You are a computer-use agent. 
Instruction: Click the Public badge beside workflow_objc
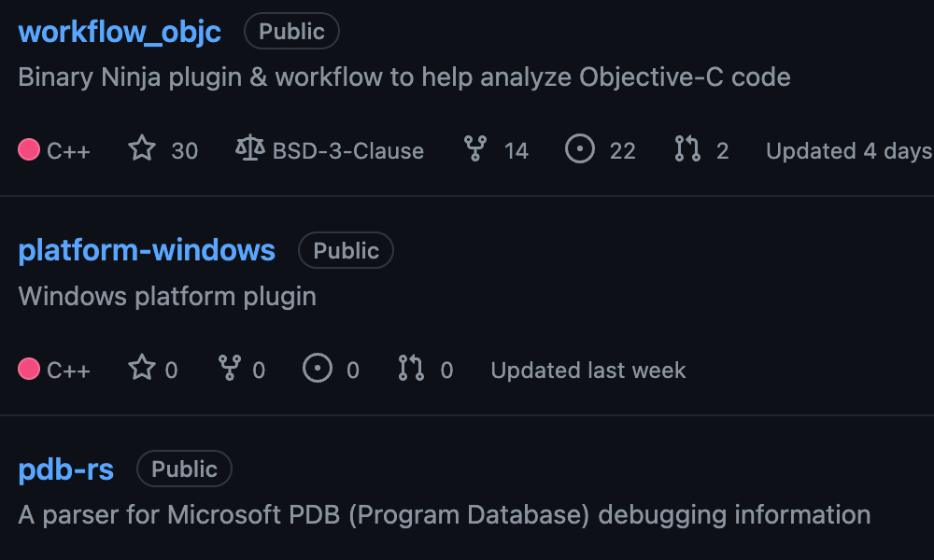click(x=291, y=32)
